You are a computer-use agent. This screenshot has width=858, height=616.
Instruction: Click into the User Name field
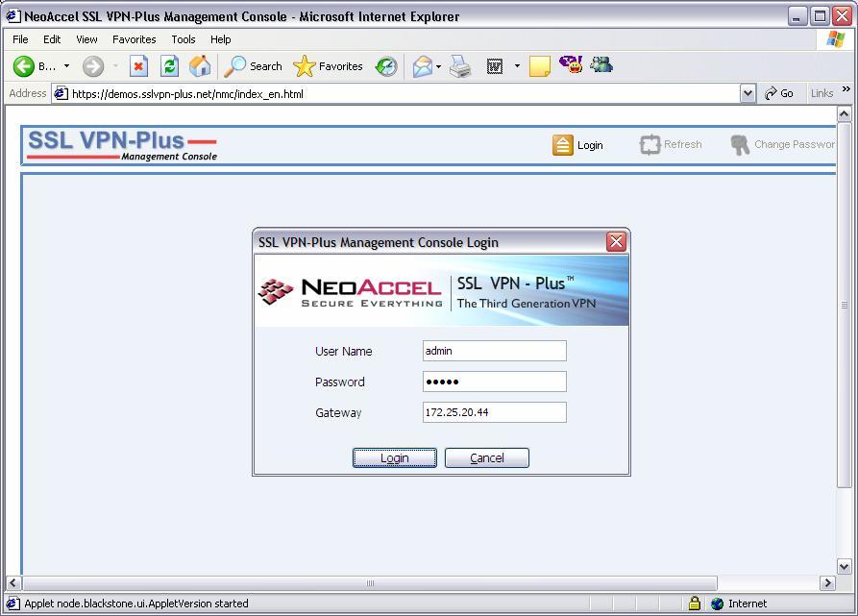pyautogui.click(x=495, y=351)
